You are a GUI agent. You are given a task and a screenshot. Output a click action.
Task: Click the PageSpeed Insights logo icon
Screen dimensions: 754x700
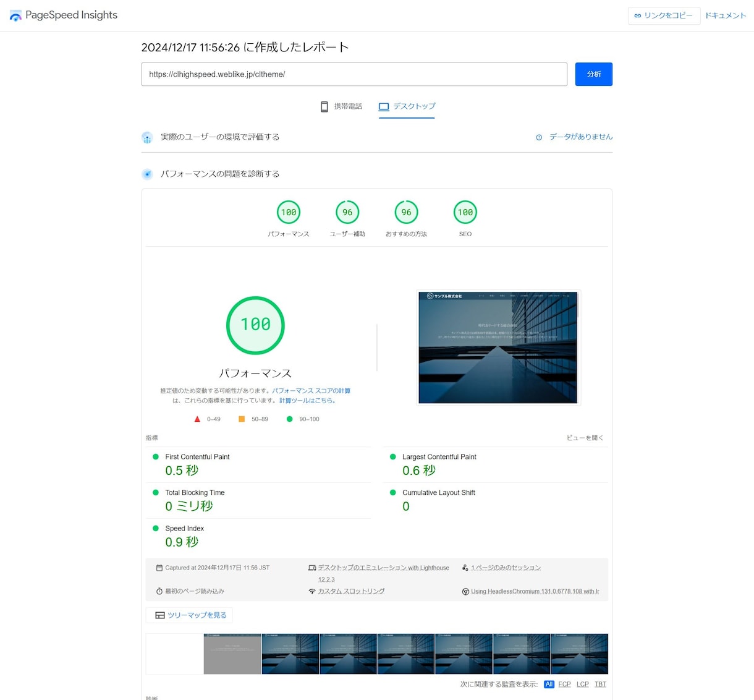pos(15,15)
